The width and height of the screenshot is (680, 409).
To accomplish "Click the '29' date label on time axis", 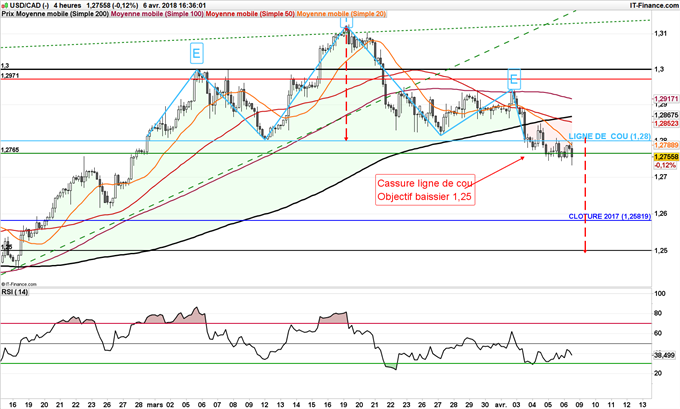I will click(x=469, y=405).
